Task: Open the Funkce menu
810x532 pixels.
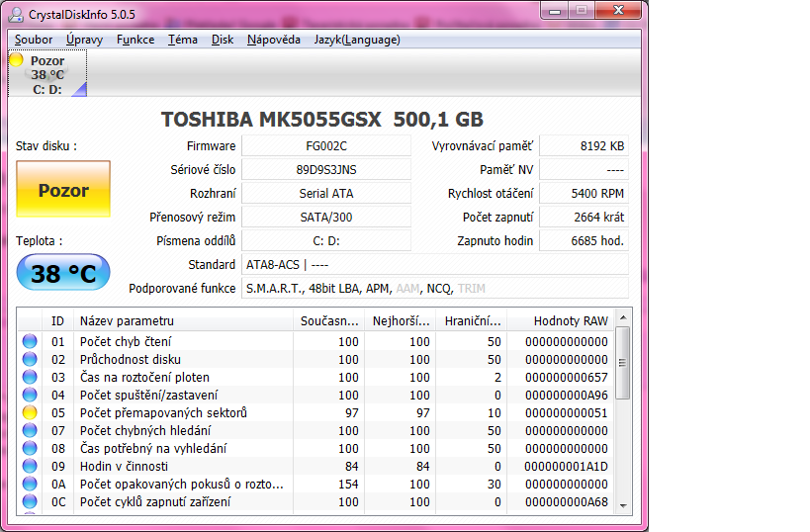Action: [135, 40]
